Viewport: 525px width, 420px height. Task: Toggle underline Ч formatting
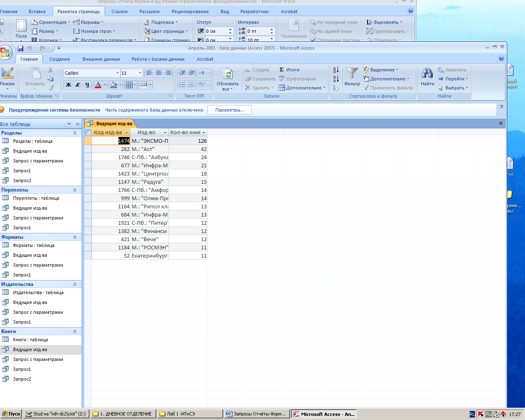click(x=87, y=85)
